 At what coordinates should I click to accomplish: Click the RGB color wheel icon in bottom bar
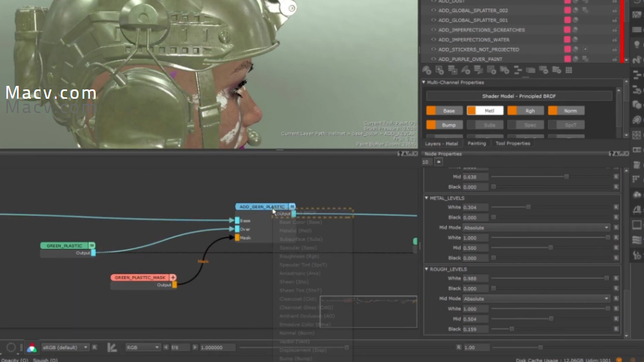[31, 348]
